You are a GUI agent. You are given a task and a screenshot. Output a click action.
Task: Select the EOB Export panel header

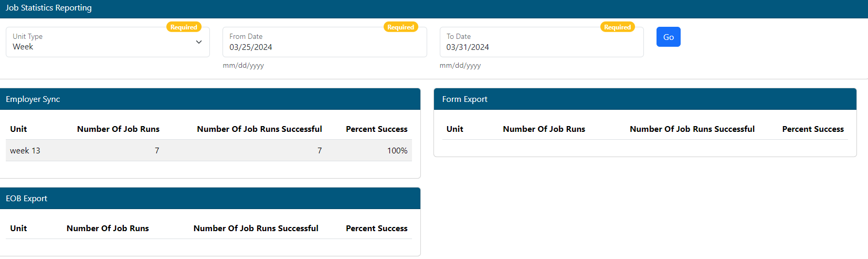pyautogui.click(x=210, y=199)
